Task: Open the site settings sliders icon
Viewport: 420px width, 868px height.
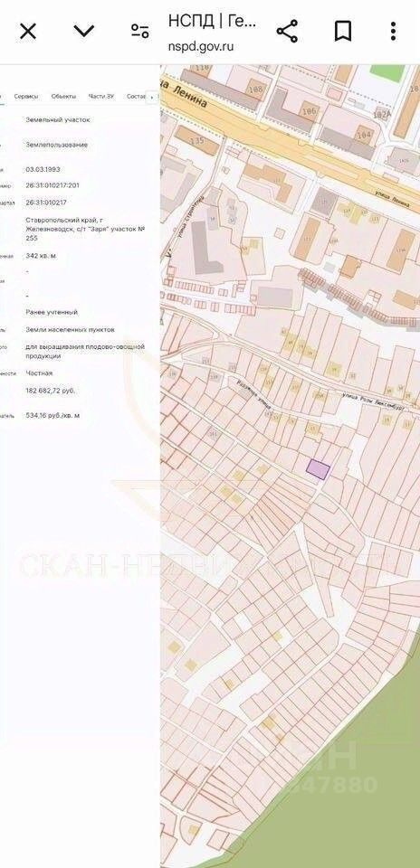Action: click(x=140, y=31)
